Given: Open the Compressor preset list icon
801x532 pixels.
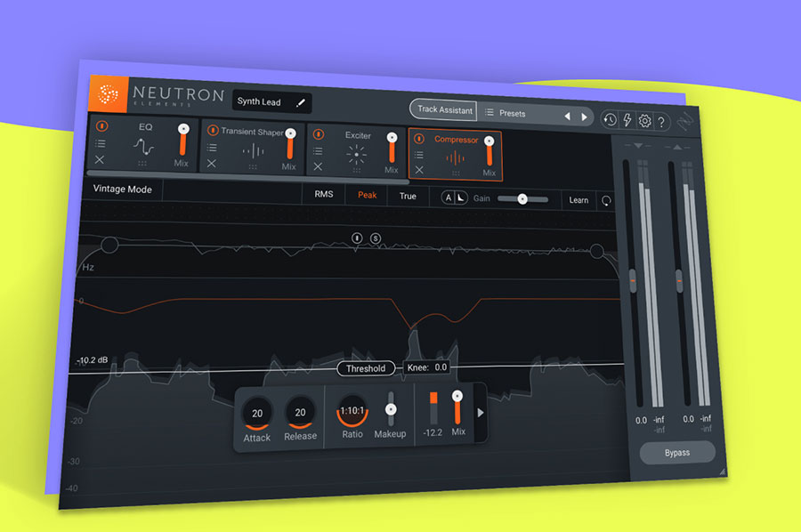Looking at the screenshot, I should click(419, 155).
